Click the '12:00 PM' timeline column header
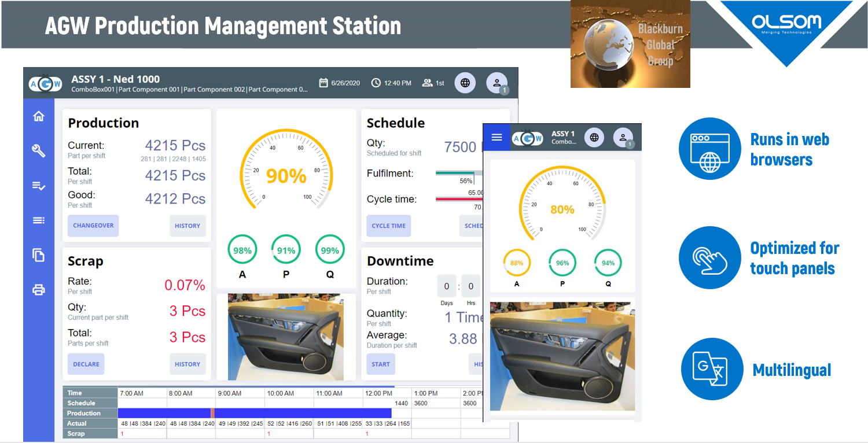 pos(378,393)
